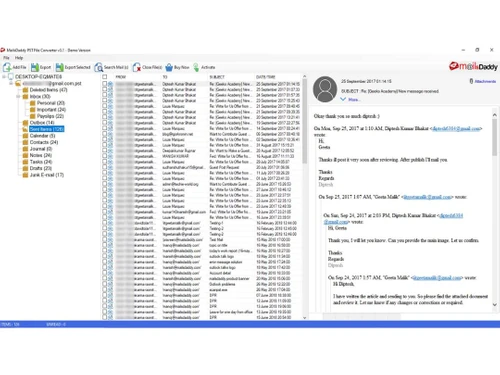Click the Personal folder icon
The image size is (500, 375).
[x=33, y=103]
